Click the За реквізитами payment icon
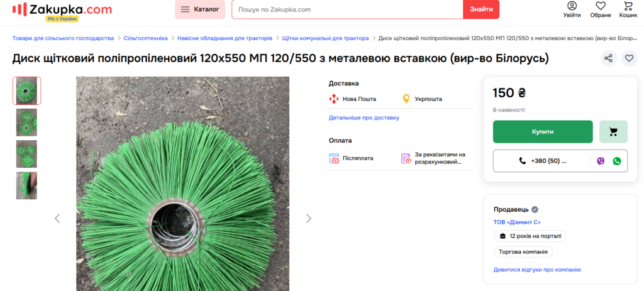Screen dimensions: 644x291 (406, 158)
